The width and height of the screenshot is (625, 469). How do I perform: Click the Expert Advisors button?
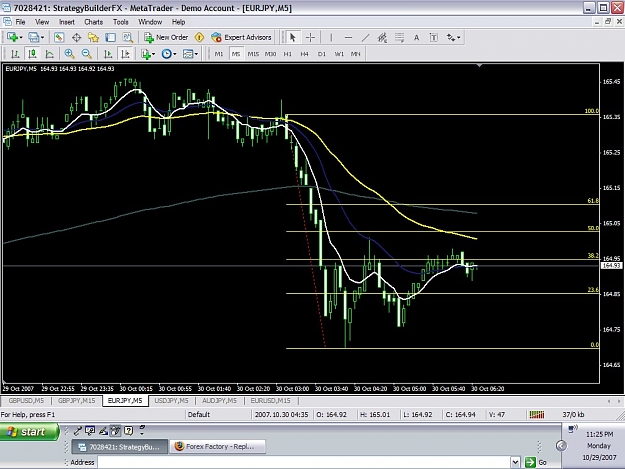(242, 37)
